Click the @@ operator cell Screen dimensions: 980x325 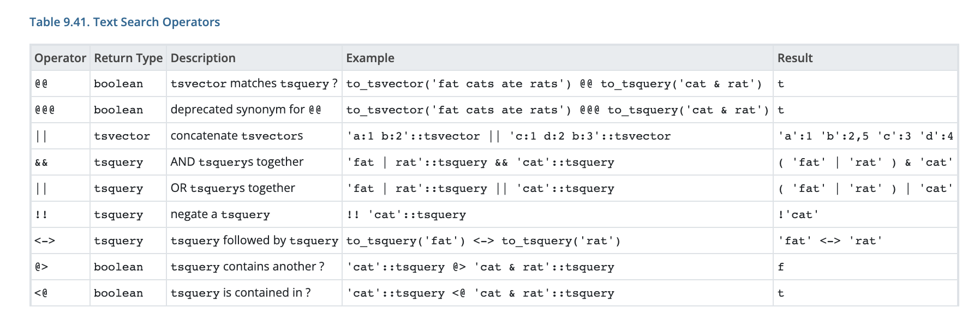(x=60, y=84)
